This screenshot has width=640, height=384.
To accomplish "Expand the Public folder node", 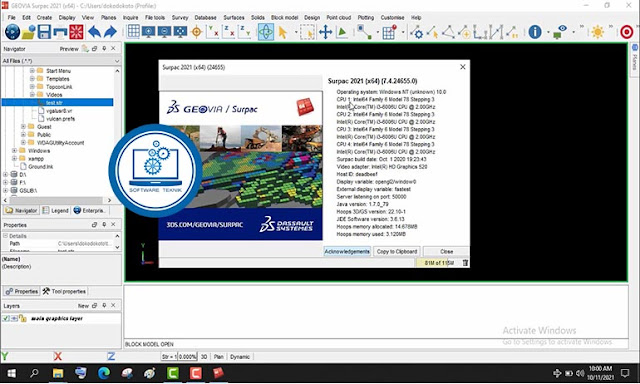I will [x=23, y=134].
